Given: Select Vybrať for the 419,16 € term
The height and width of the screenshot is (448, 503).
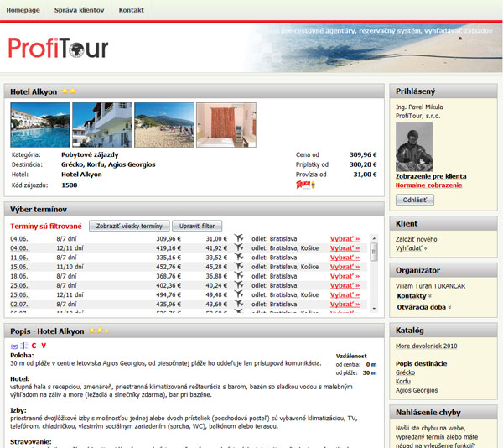Looking at the screenshot, I should tap(345, 248).
